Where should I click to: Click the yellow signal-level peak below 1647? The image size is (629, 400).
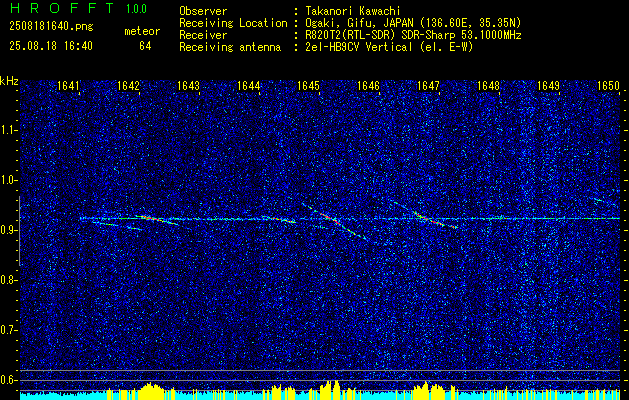[x=429, y=388]
